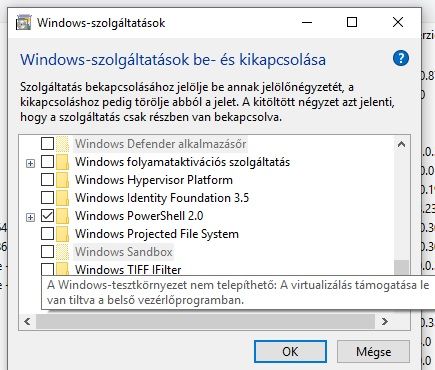Click dimmed folder icon beside Windows Sandbox

click(x=62, y=252)
